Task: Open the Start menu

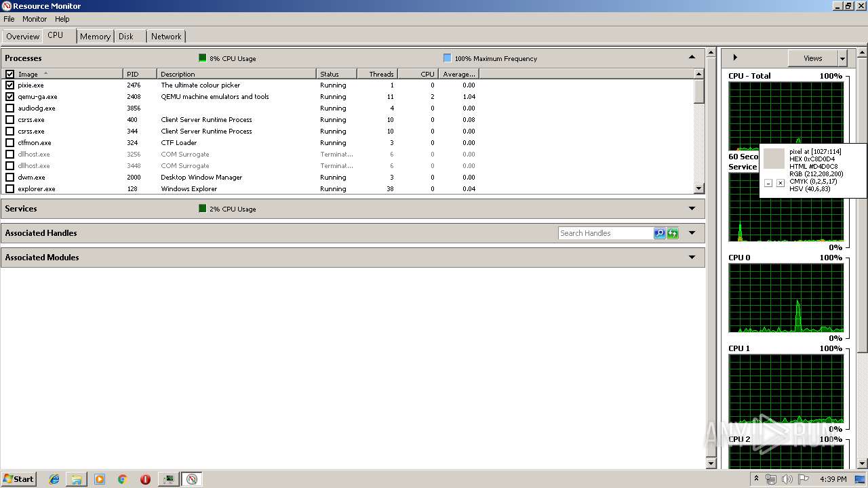Action: (x=18, y=479)
